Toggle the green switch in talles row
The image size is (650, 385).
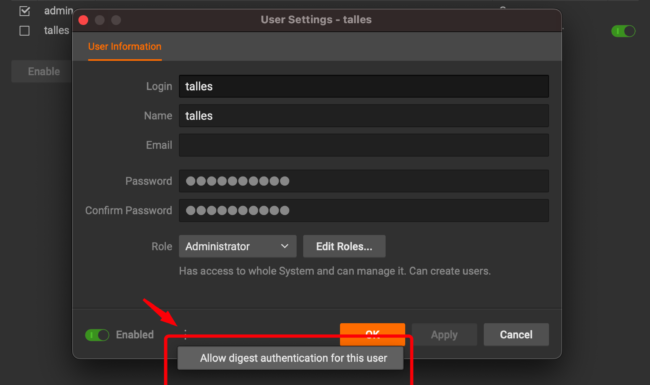click(623, 31)
